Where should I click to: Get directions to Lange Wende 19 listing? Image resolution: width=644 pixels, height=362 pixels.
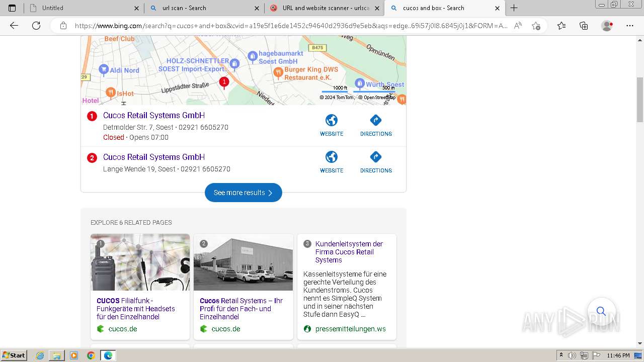pos(376,162)
